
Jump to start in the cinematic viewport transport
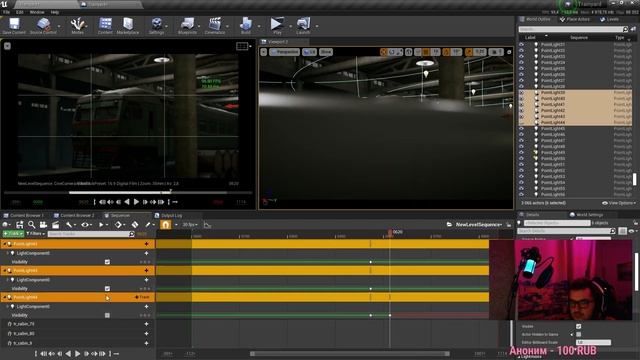click(x=95, y=202)
